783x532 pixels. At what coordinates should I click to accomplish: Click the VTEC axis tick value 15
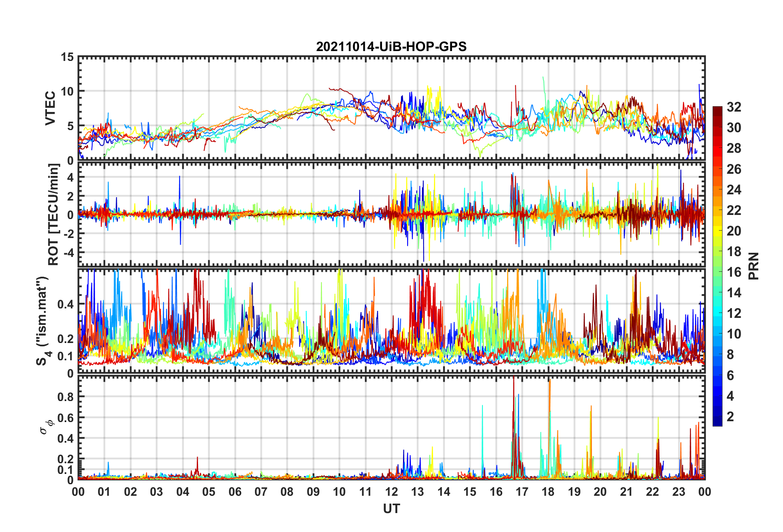tap(67, 57)
